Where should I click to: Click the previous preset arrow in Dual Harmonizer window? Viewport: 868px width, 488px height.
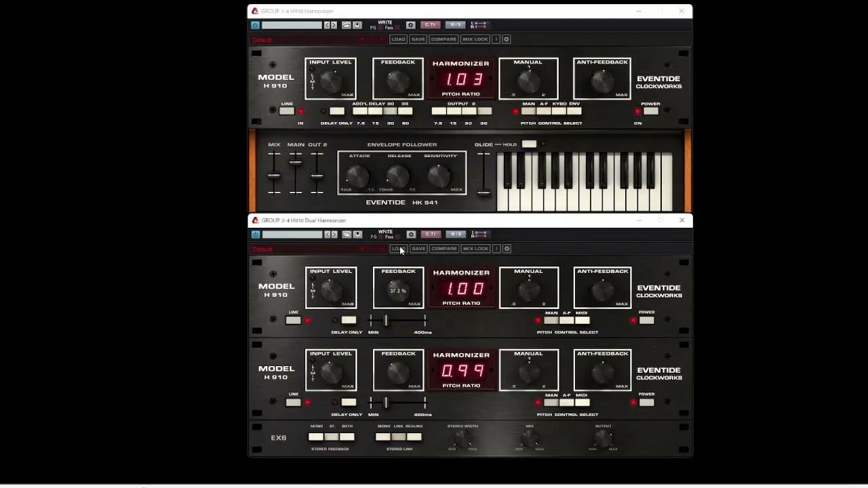pyautogui.click(x=327, y=235)
